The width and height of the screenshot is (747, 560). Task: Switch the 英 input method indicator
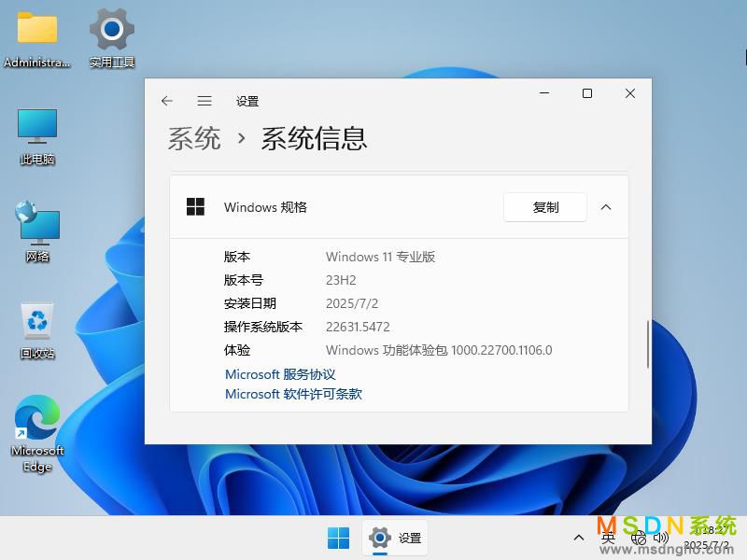[608, 539]
